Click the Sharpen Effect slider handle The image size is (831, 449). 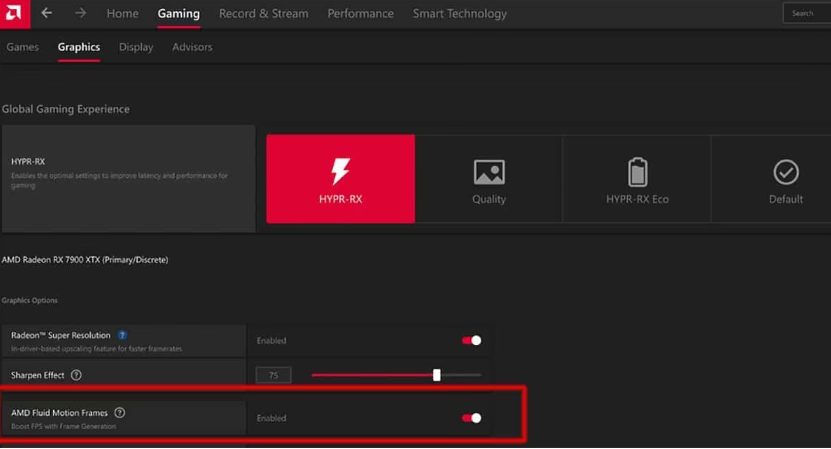tap(436, 375)
